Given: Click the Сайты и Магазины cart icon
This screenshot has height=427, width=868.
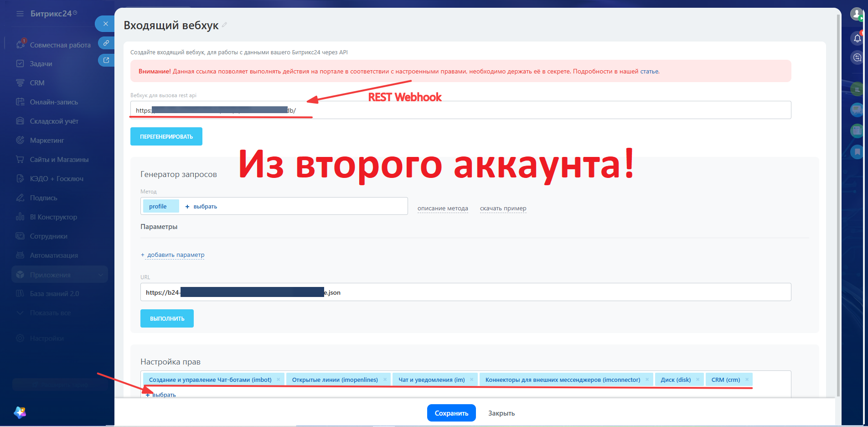Looking at the screenshot, I should point(20,160).
